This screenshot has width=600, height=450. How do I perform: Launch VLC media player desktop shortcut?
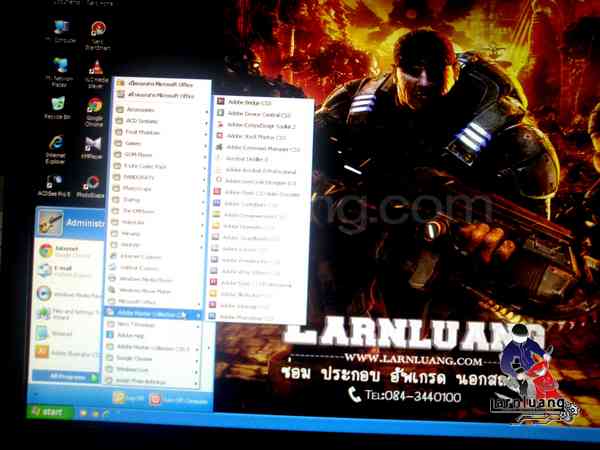coord(96,73)
